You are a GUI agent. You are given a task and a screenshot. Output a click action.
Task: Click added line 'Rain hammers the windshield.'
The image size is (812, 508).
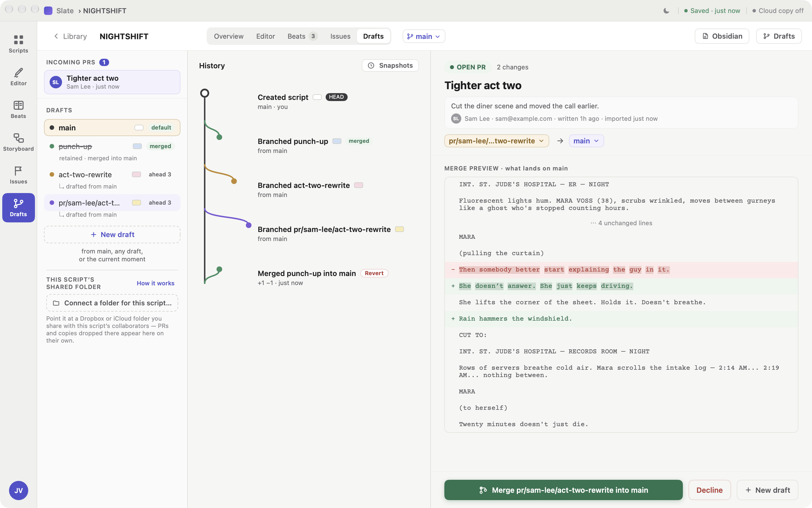coord(621,319)
